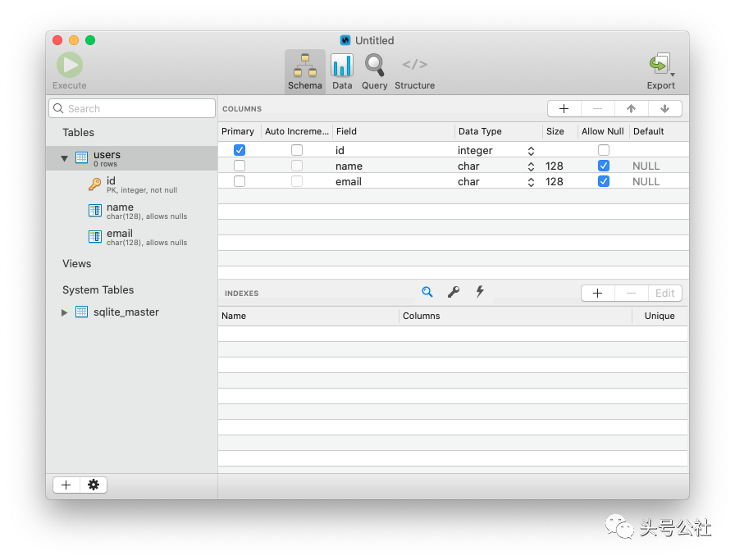Uncheck Primary checkbox for id field
This screenshot has width=735, height=560.
[240, 150]
